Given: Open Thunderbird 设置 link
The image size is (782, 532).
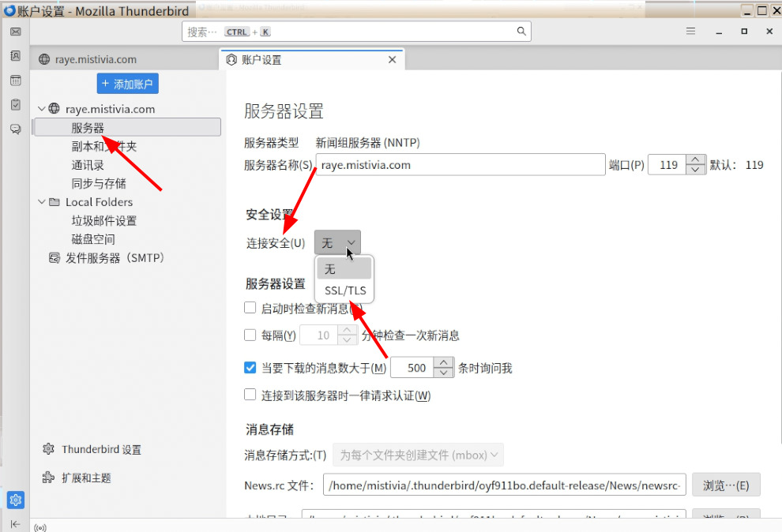Looking at the screenshot, I should 101,449.
